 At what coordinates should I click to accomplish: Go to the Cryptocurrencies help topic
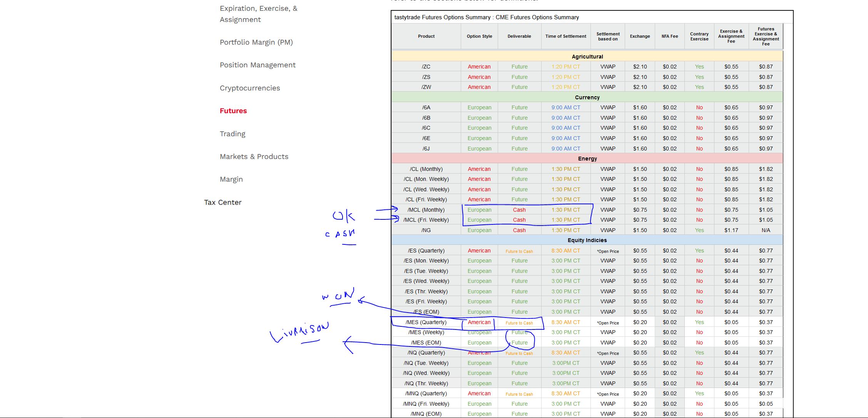tap(249, 88)
